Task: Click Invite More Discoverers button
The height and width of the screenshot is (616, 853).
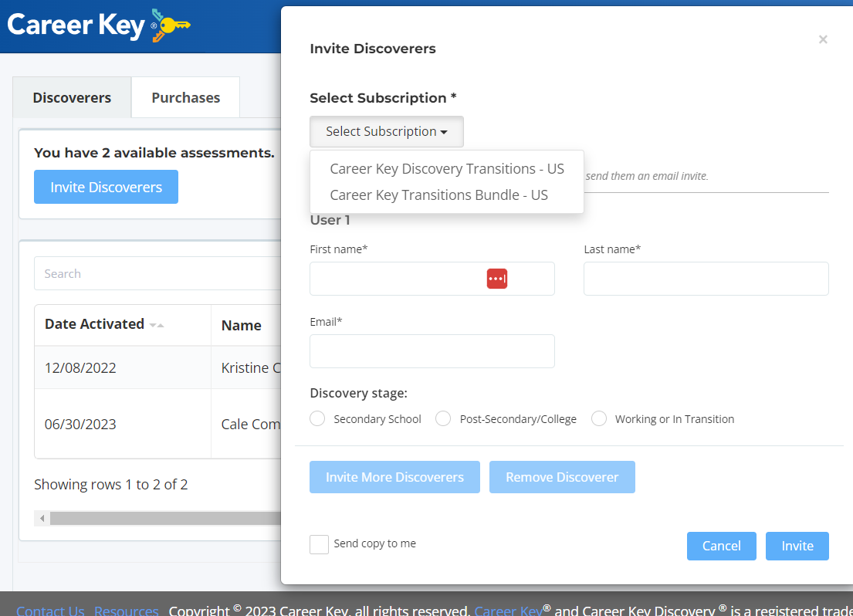Action: pos(395,477)
